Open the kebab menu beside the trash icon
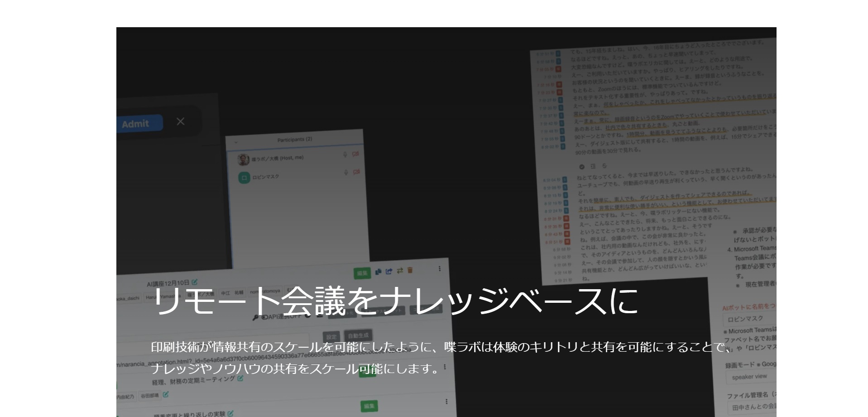Viewport: 868px width, 417px height. click(x=439, y=269)
